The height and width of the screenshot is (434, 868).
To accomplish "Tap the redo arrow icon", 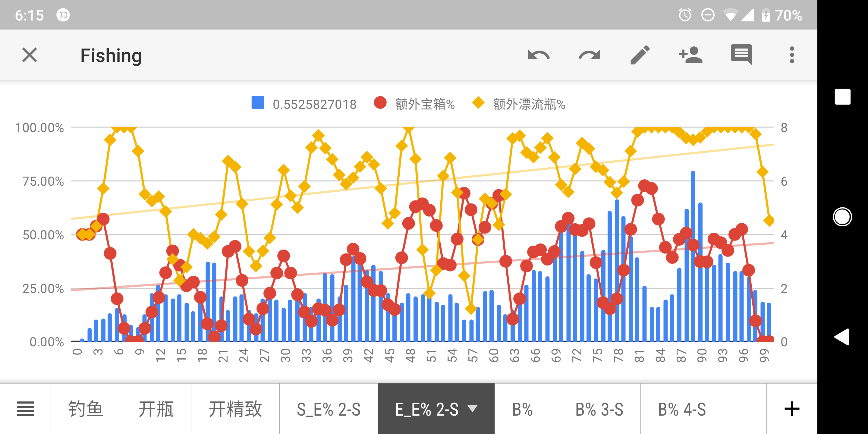I will pos(589,55).
